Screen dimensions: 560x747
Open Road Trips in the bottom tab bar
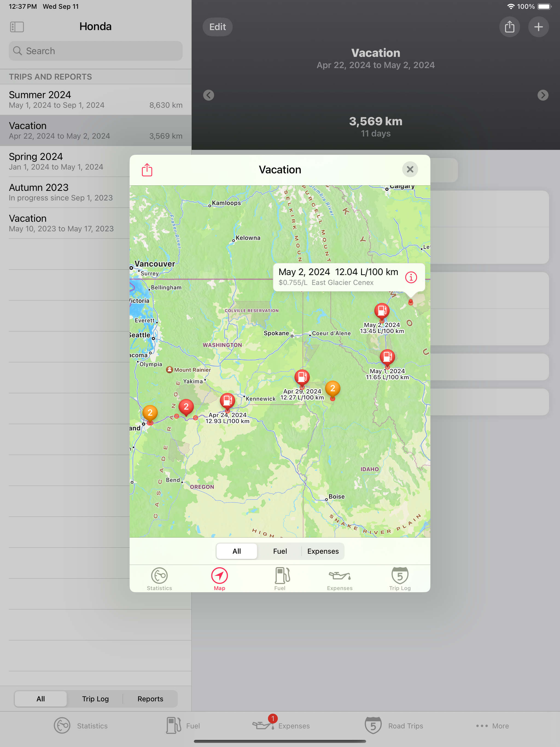coord(394,726)
